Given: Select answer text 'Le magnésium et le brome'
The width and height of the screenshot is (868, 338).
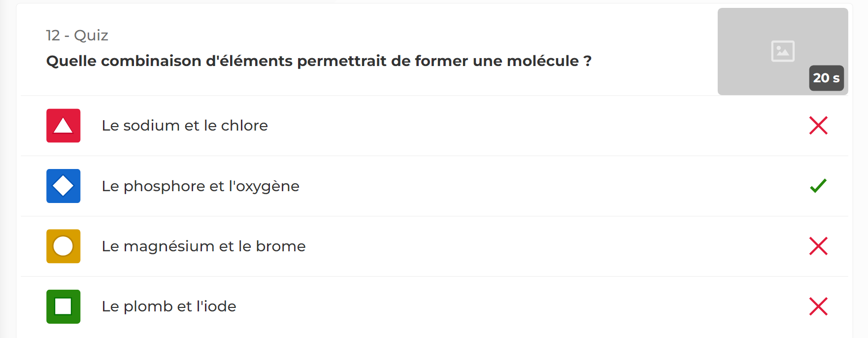Looking at the screenshot, I should tap(203, 246).
